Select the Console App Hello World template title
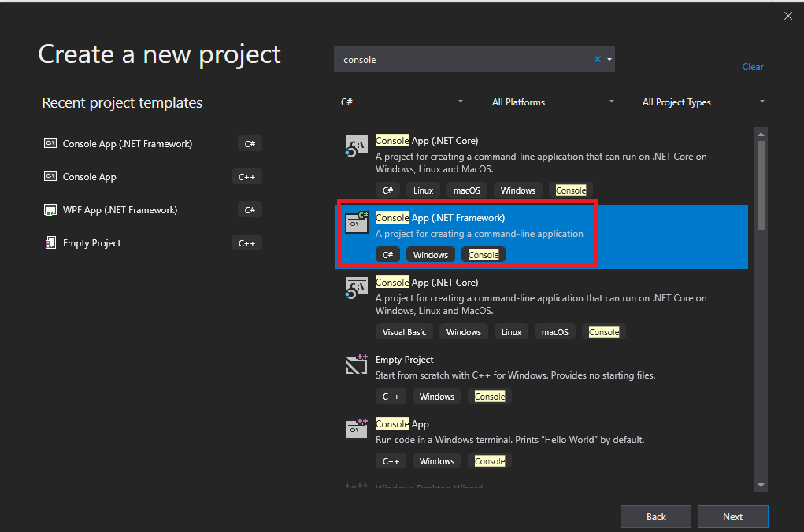The image size is (804, 532). tap(402, 424)
